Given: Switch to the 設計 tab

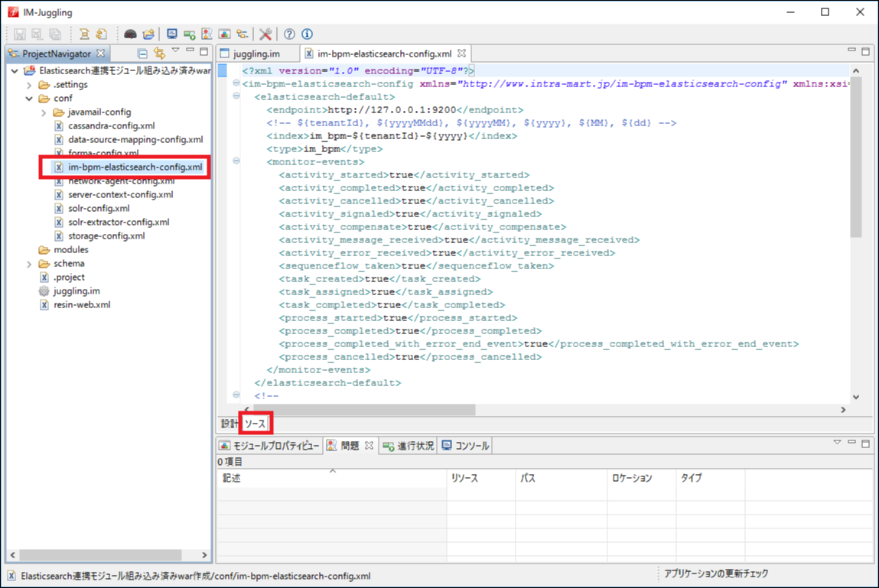Looking at the screenshot, I should tap(230, 424).
